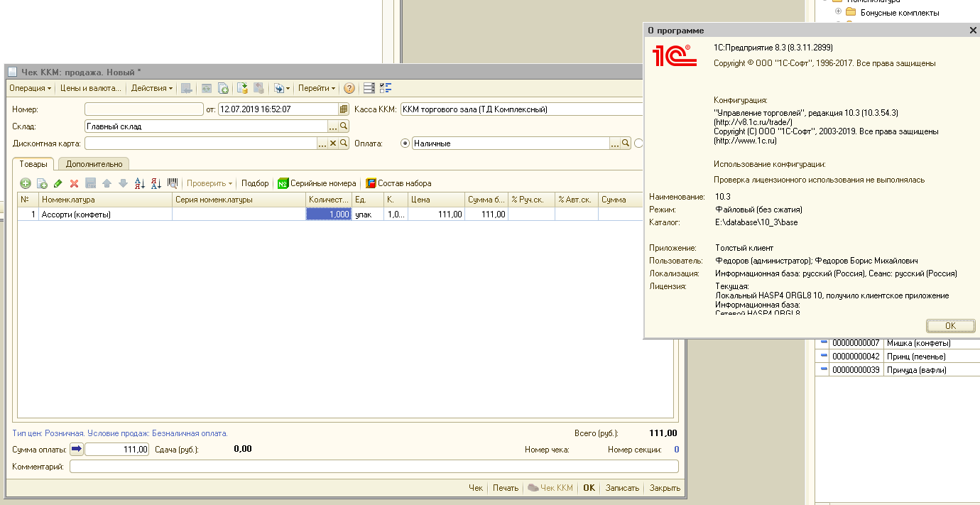
Task: Click the magnifier icon in Дисконтная карта field
Action: 344,143
